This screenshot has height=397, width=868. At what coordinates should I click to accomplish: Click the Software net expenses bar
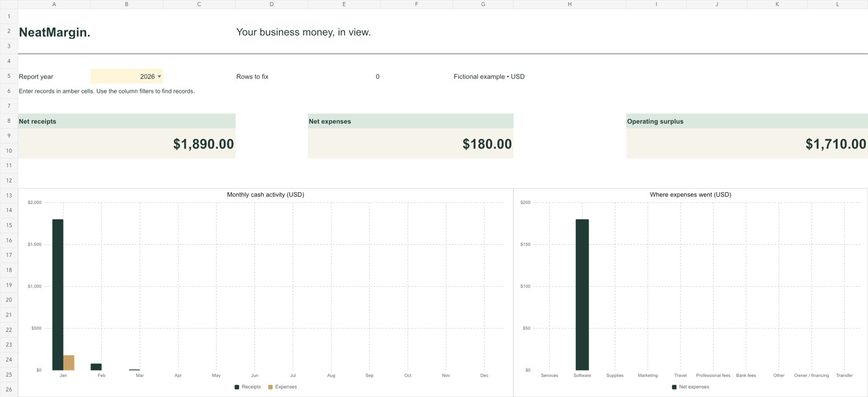point(582,295)
